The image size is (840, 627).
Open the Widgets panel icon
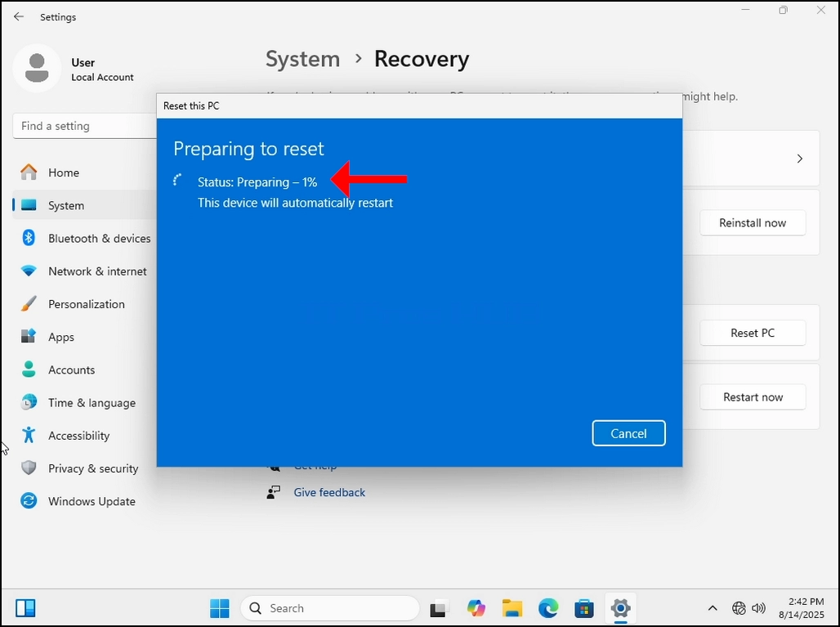pos(25,608)
